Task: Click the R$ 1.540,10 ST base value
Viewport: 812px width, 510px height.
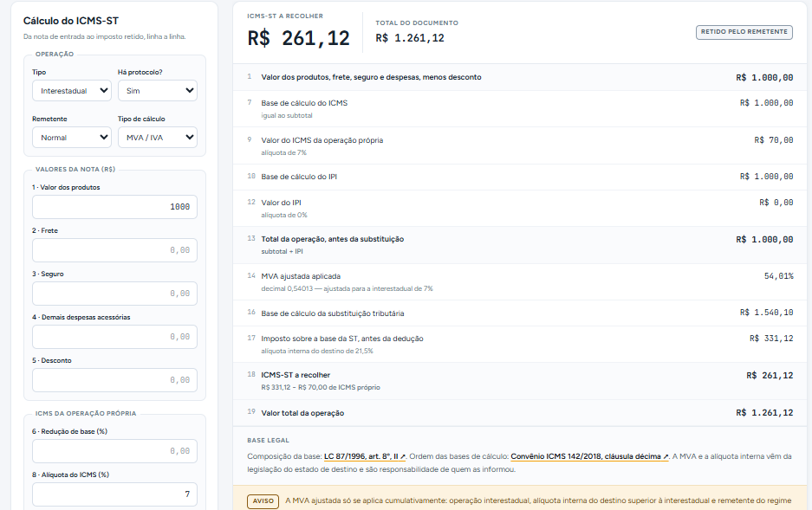Action: click(x=766, y=313)
